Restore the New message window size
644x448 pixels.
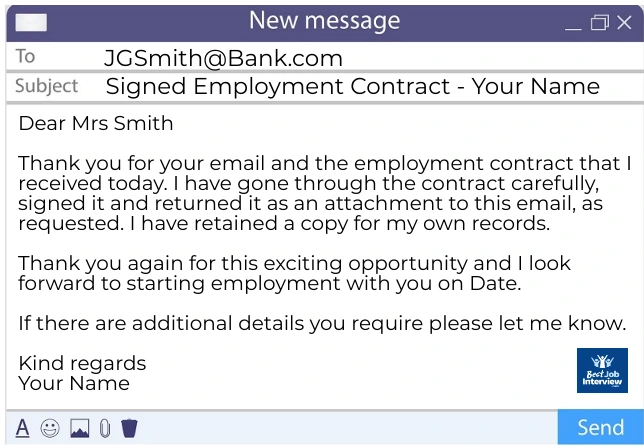point(599,22)
